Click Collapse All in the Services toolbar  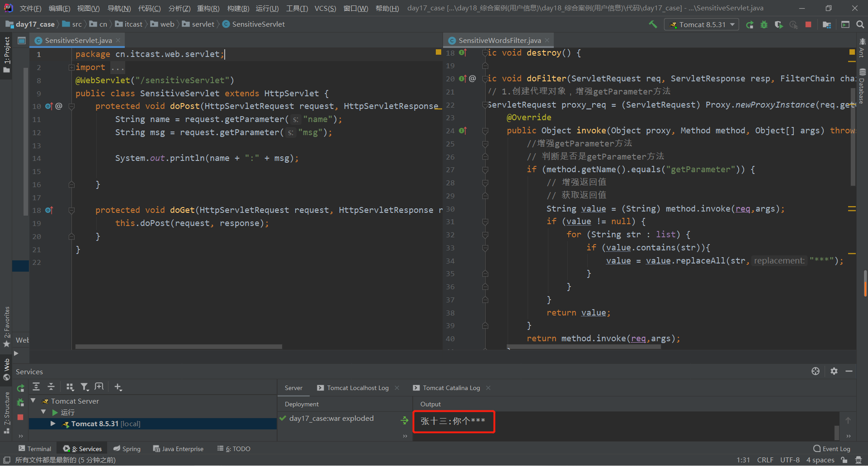[x=51, y=386]
